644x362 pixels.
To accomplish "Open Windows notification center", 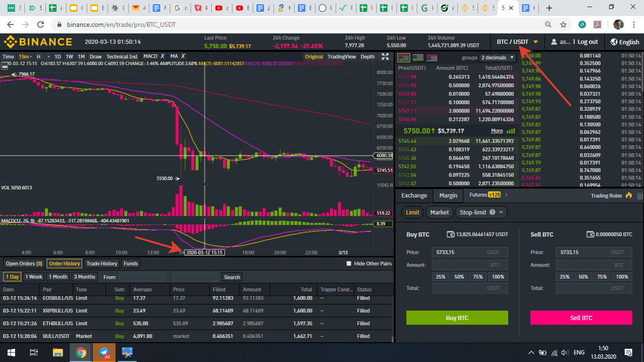I will (628, 352).
